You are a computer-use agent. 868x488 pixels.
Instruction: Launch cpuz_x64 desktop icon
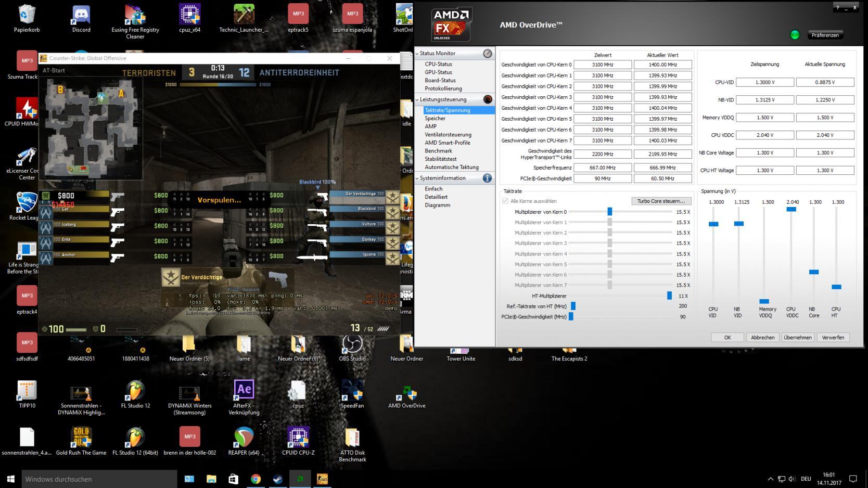click(189, 19)
